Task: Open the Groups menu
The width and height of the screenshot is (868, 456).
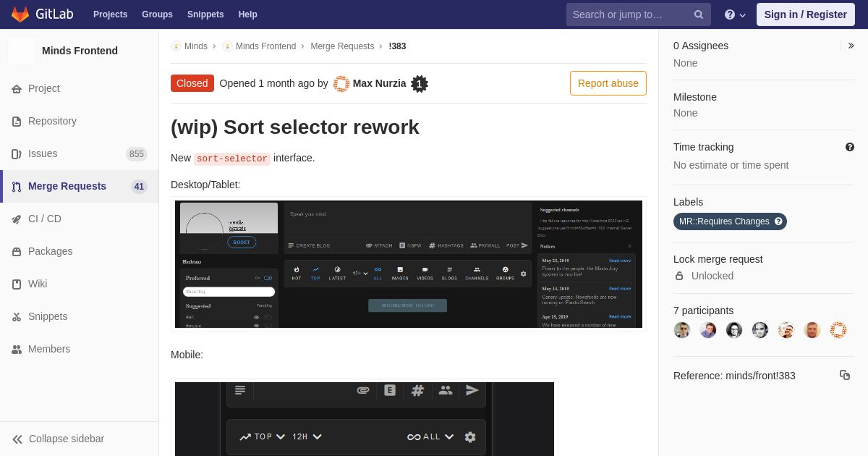Action: click(157, 14)
